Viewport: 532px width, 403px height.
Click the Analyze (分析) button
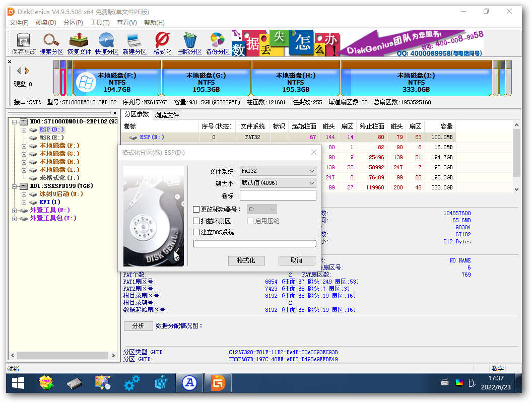[138, 325]
